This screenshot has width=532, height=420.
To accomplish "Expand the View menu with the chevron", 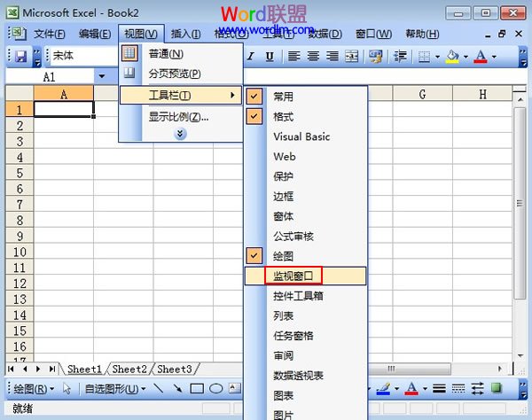I will [180, 134].
